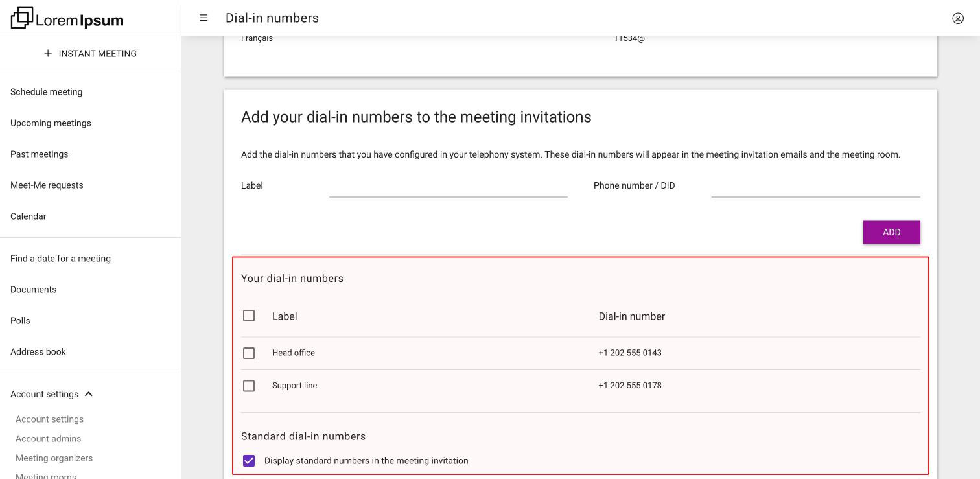Click the Lorem Ipsum logo

[x=67, y=18]
